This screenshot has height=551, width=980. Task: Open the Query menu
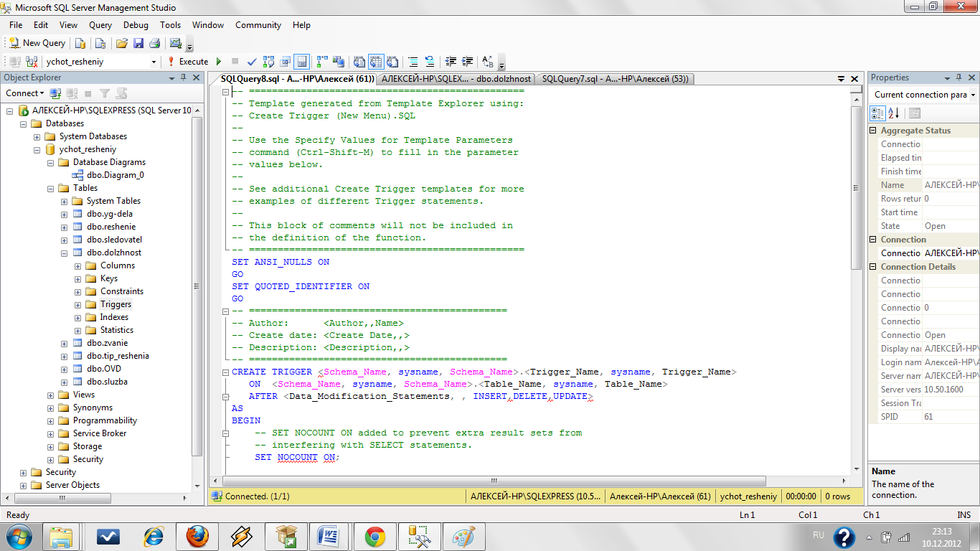pyautogui.click(x=100, y=25)
